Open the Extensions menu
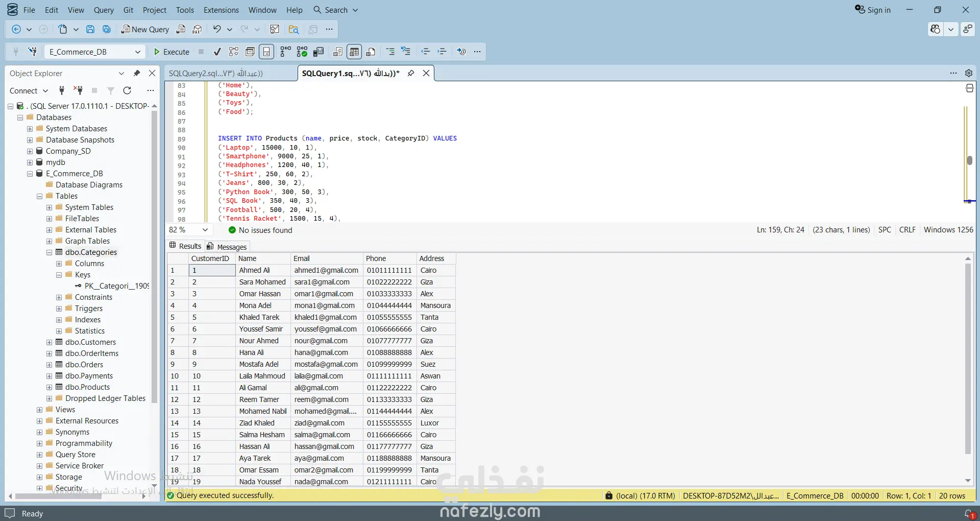980x521 pixels. pyautogui.click(x=221, y=10)
